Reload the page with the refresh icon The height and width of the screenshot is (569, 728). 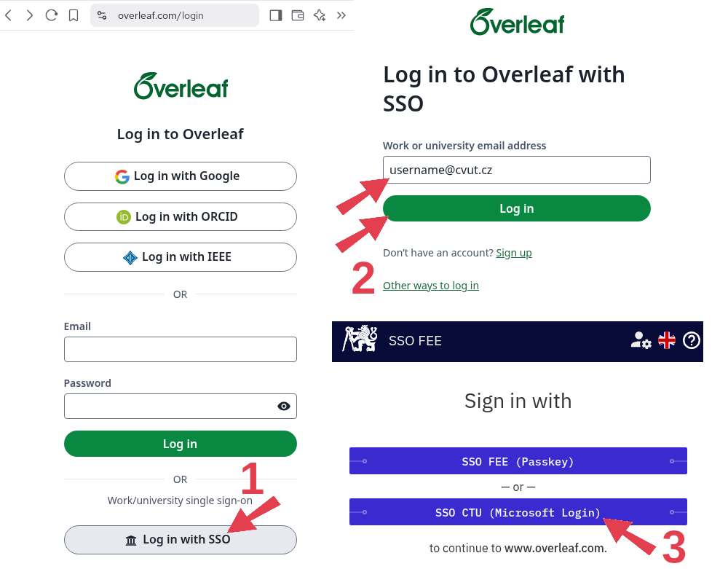pos(51,15)
